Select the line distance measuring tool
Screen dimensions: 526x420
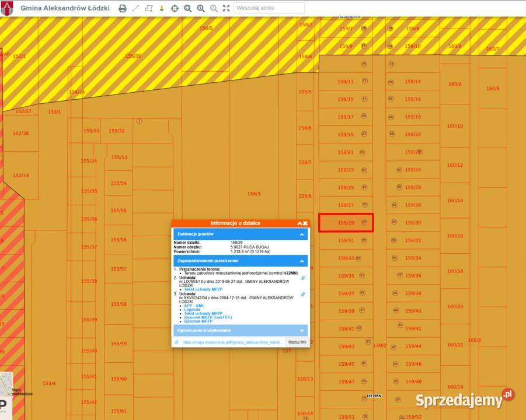pyautogui.click(x=135, y=9)
